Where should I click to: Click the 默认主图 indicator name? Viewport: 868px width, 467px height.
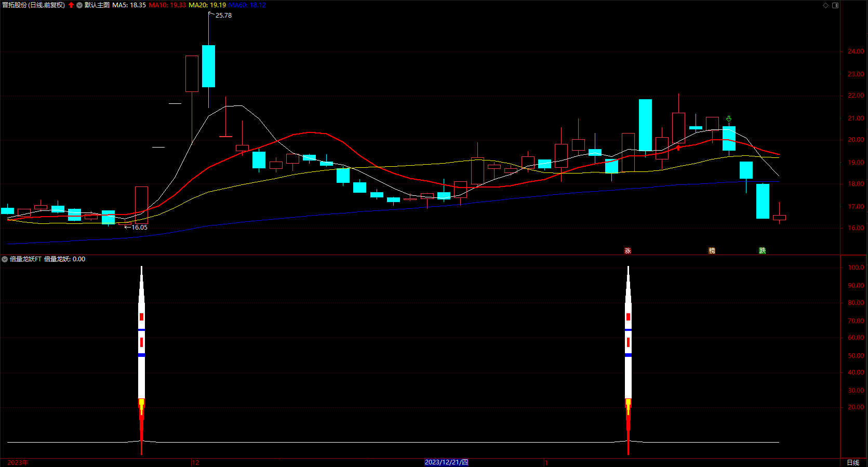pos(97,5)
